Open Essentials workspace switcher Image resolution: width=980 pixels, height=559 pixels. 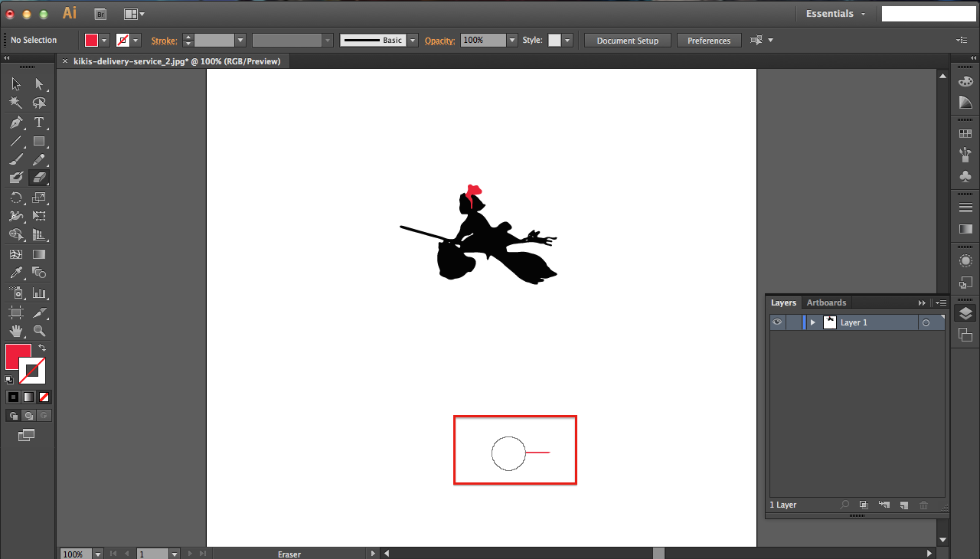(836, 14)
